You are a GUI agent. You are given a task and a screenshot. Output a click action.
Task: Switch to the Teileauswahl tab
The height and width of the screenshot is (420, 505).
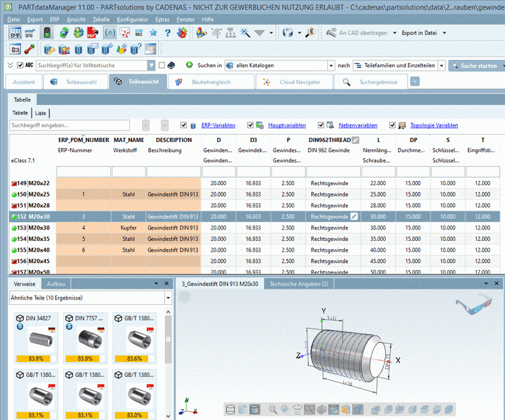click(x=75, y=81)
